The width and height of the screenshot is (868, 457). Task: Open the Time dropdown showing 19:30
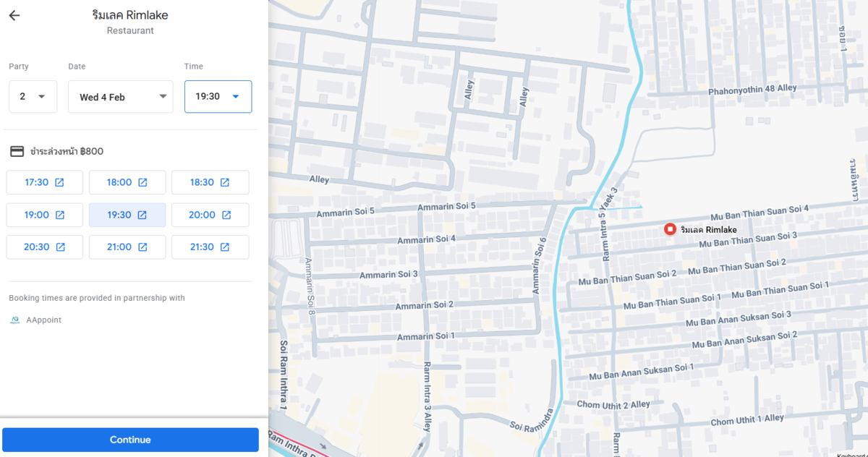(x=218, y=97)
